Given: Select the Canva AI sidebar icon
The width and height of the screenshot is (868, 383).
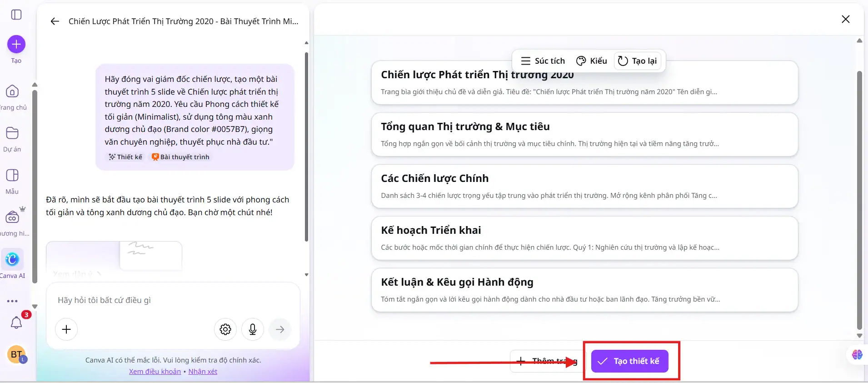Looking at the screenshot, I should tap(12, 259).
